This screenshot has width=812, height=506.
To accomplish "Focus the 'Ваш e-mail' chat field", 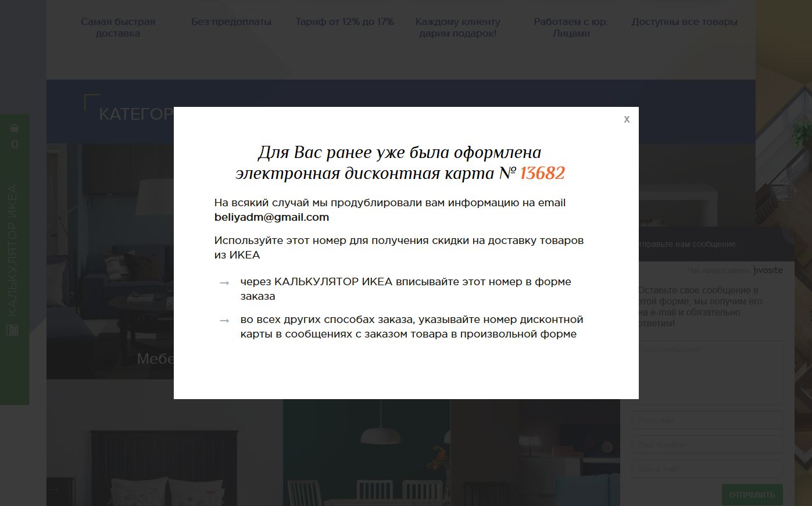I will tap(707, 469).
